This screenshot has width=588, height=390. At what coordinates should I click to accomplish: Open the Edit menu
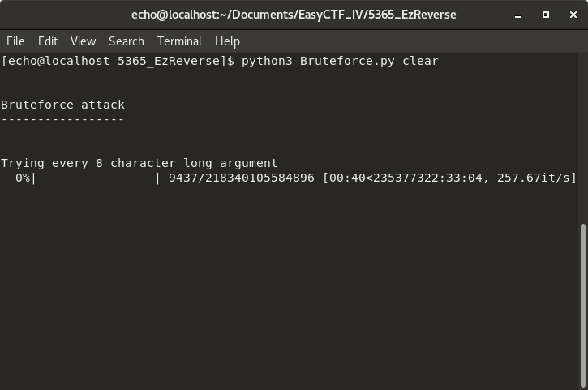coord(48,41)
